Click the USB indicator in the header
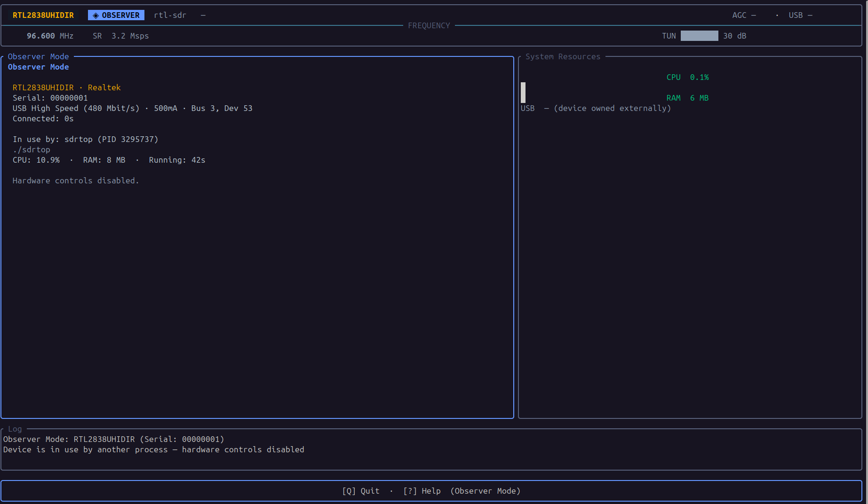Viewport: 868px width, 504px height. point(800,15)
